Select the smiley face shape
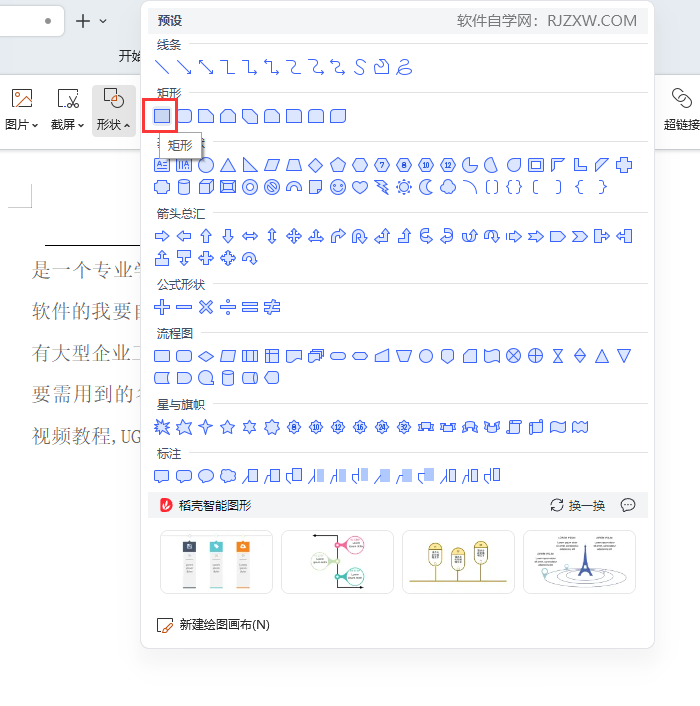700x706 pixels. (x=338, y=187)
